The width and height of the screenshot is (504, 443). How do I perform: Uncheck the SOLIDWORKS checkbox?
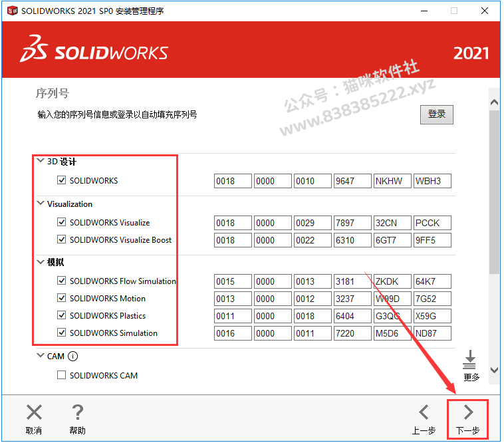(62, 180)
